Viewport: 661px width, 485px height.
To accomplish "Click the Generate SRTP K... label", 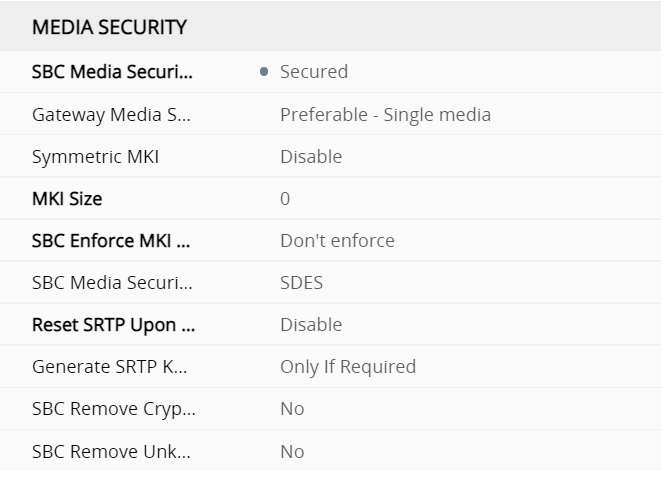I will pyautogui.click(x=110, y=367).
